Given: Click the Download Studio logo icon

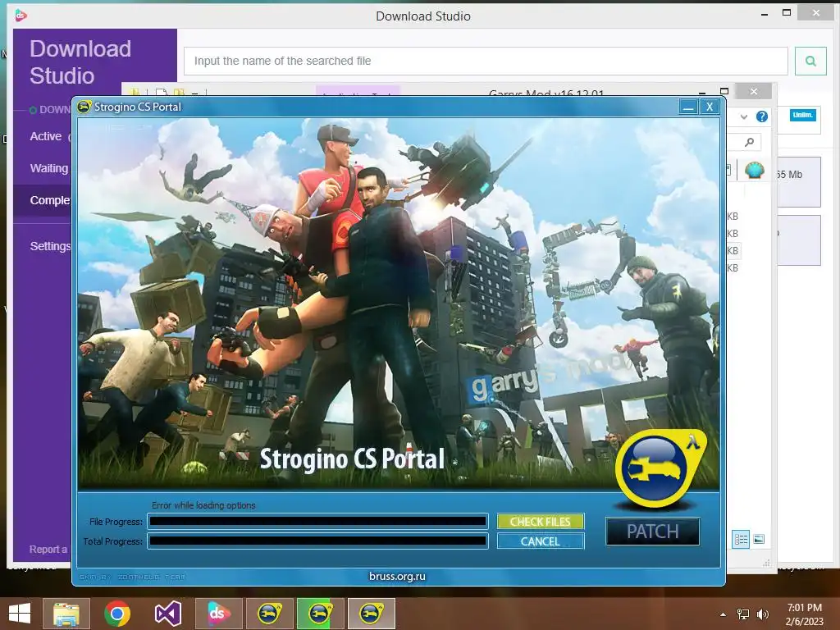Looking at the screenshot, I should (21, 16).
